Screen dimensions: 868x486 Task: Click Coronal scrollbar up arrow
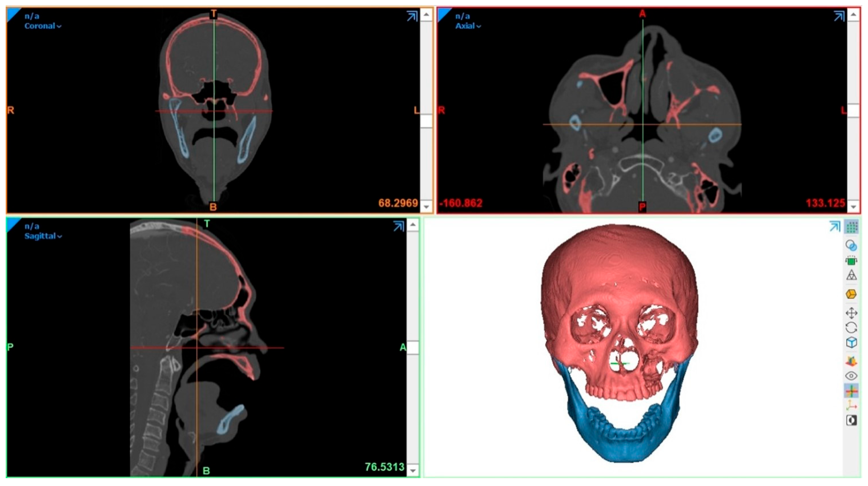[426, 14]
